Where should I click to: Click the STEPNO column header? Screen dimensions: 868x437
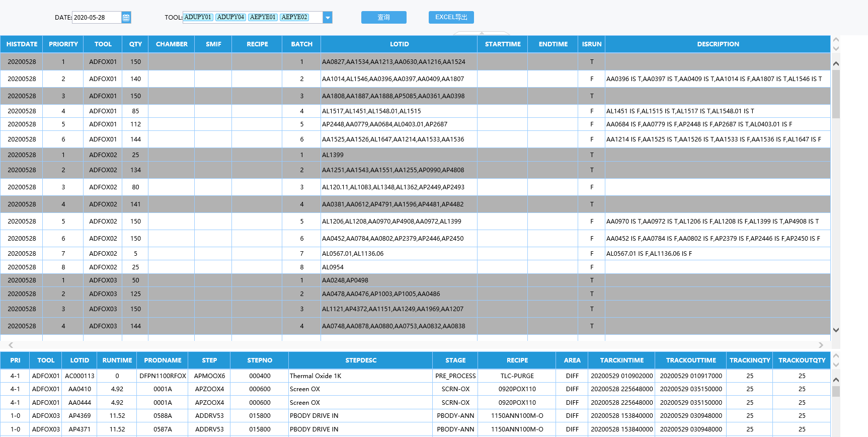260,360
